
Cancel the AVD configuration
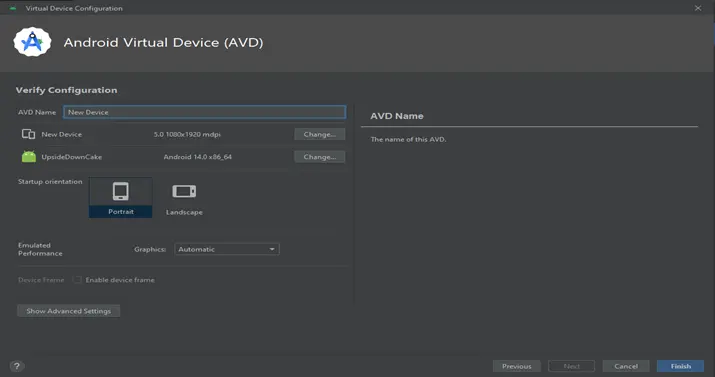tap(626, 366)
